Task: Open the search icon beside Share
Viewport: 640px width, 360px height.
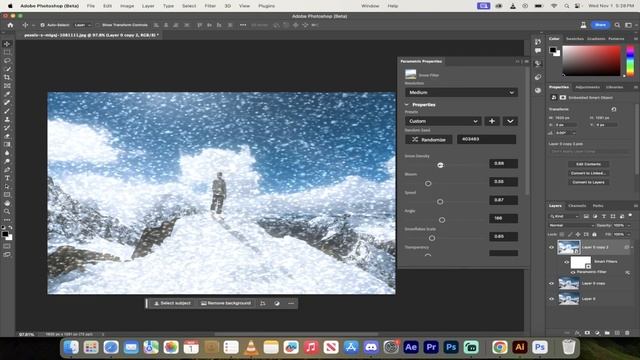Action: pyautogui.click(x=617, y=25)
